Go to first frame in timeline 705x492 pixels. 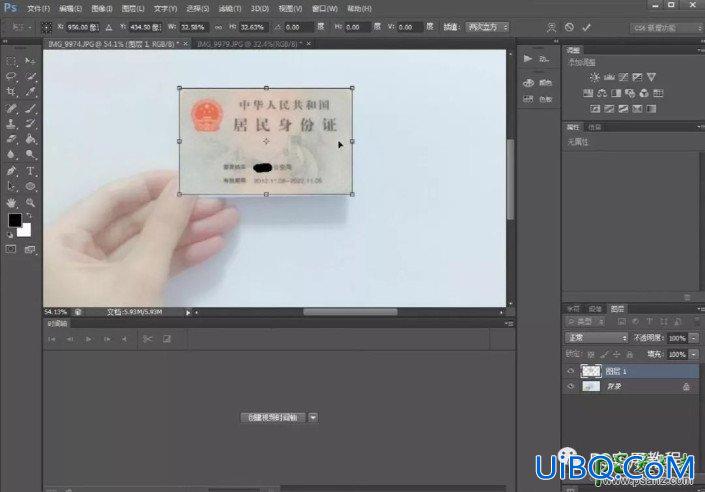52,339
